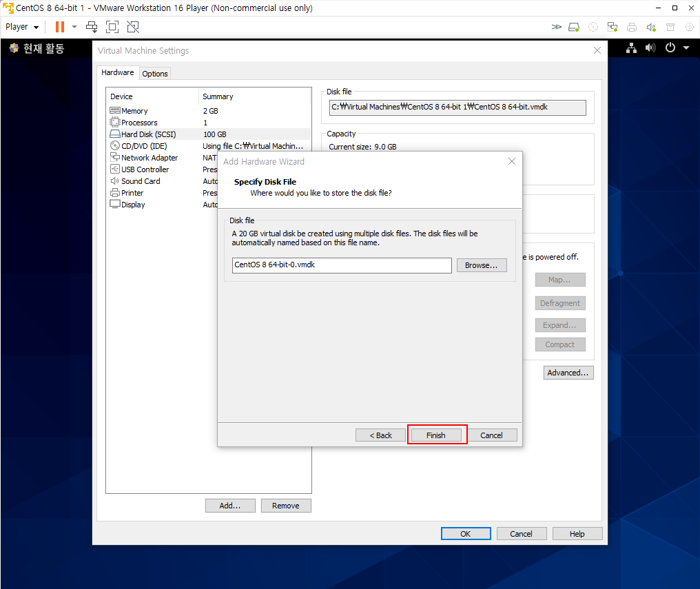Open the GNOME volume icon
The height and width of the screenshot is (589, 700).
click(x=650, y=48)
